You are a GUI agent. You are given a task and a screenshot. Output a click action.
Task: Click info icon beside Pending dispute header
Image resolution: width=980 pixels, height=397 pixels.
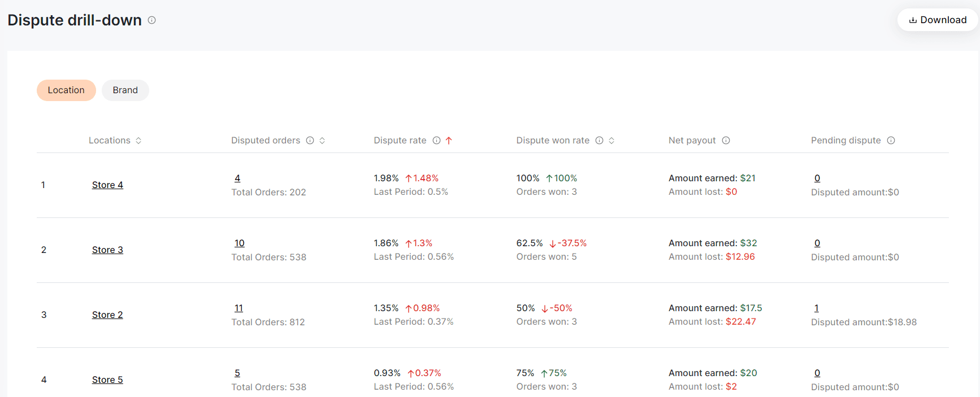[x=891, y=141]
